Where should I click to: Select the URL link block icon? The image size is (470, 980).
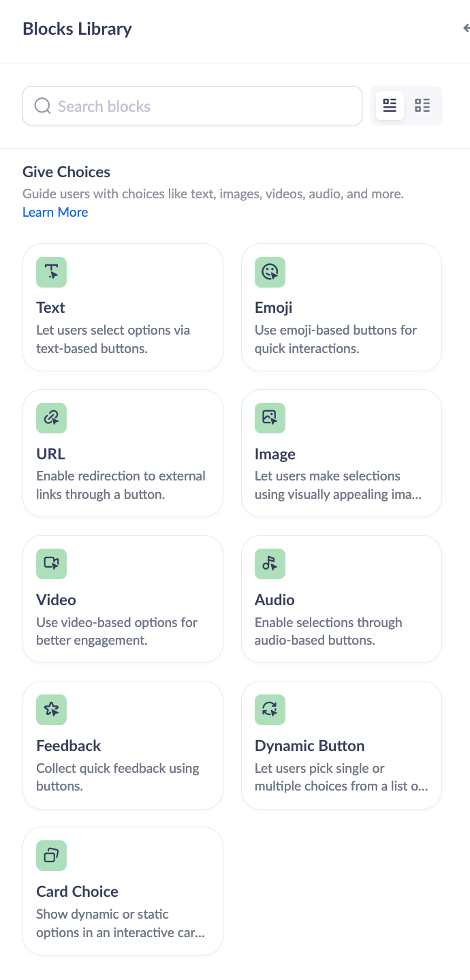click(x=52, y=418)
